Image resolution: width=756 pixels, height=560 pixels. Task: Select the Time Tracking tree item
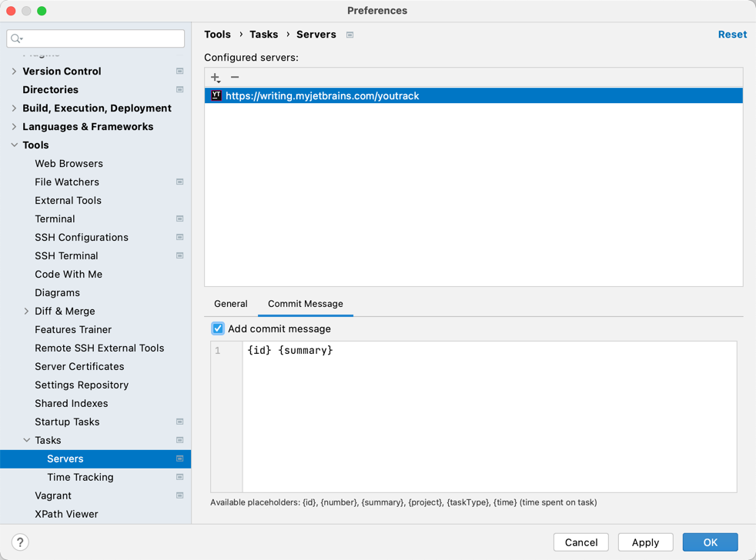pos(80,477)
